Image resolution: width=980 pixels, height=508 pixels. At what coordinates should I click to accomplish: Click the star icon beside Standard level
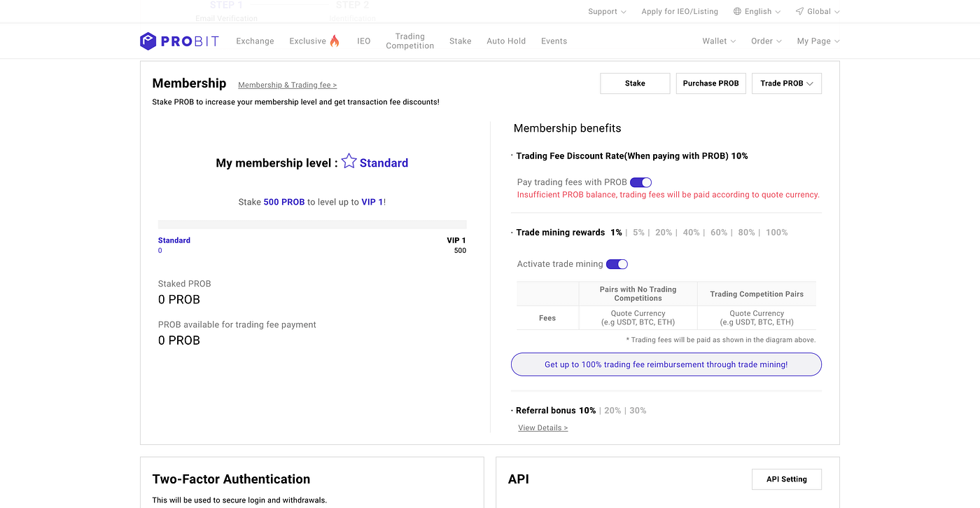[x=349, y=161]
